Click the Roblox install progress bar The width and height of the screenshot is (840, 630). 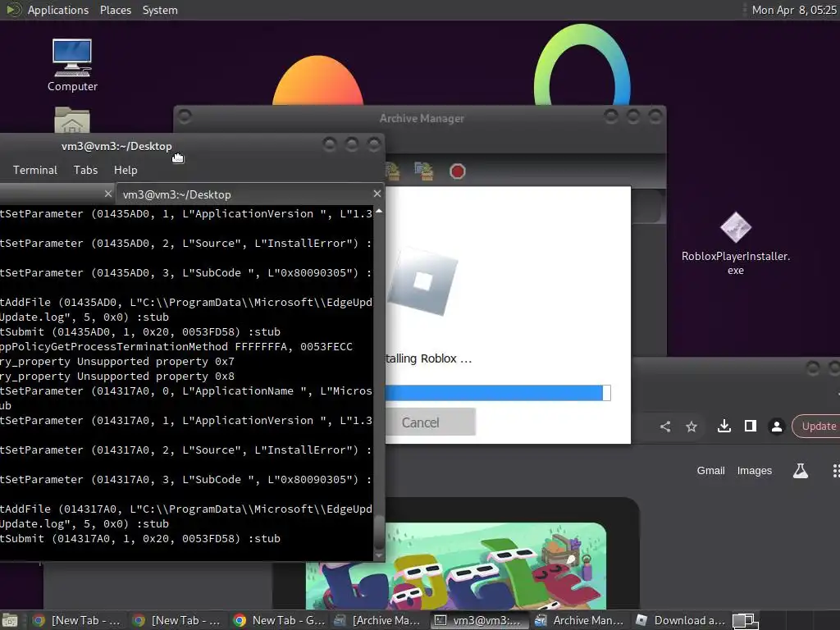498,393
